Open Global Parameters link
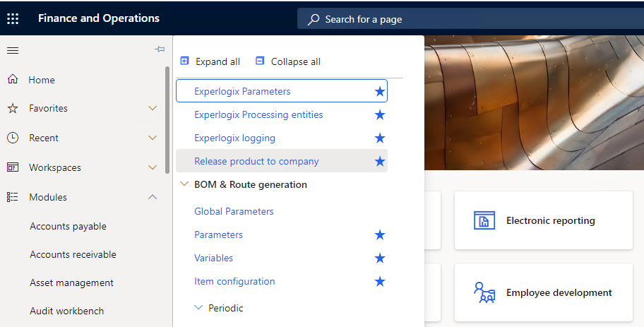The image size is (644, 327). coord(234,211)
